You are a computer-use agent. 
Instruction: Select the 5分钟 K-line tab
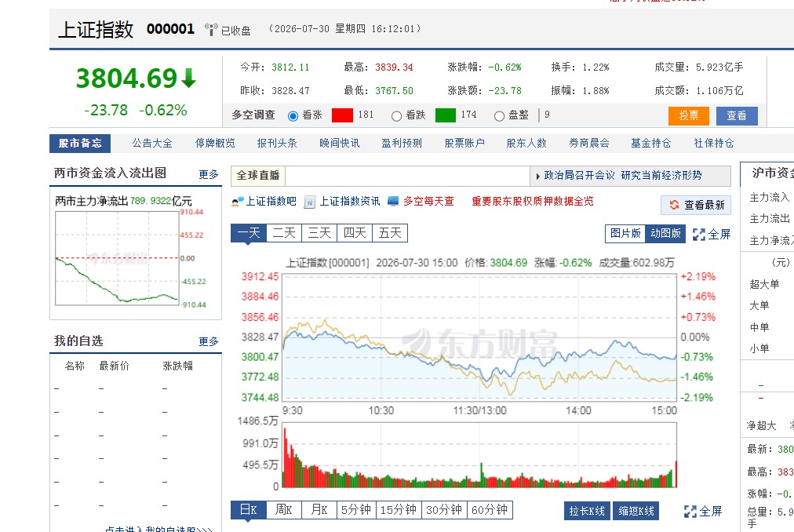pos(356,510)
